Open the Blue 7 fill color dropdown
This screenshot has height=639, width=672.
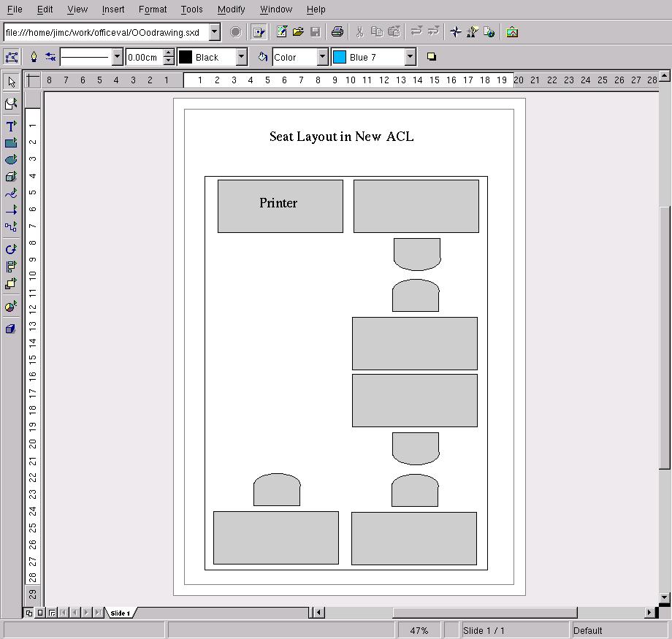[x=410, y=57]
